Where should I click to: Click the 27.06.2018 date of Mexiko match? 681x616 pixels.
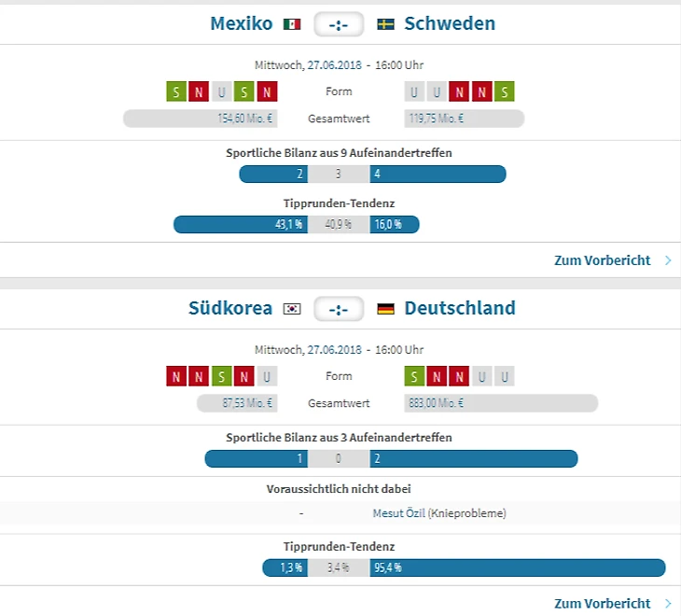coord(335,65)
